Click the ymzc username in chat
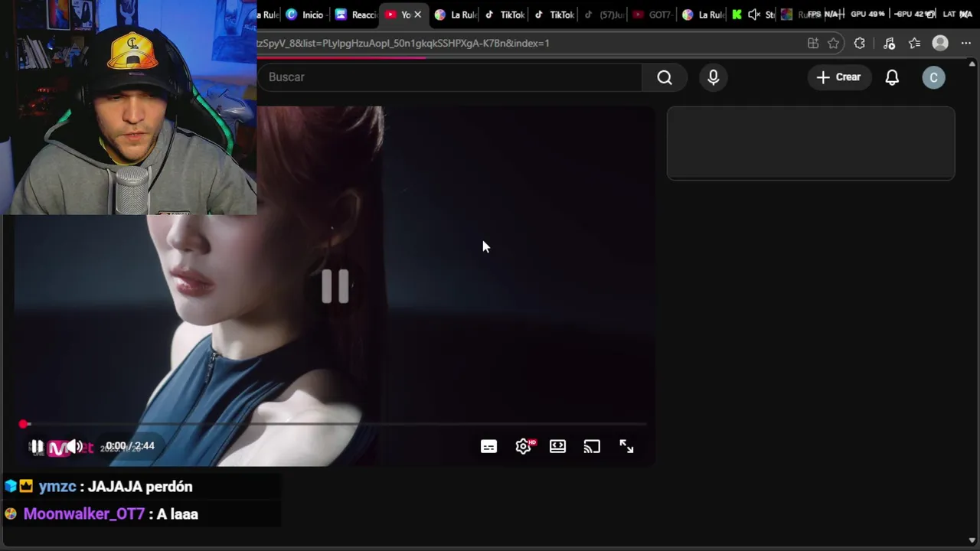The height and width of the screenshot is (551, 980). pos(57,487)
